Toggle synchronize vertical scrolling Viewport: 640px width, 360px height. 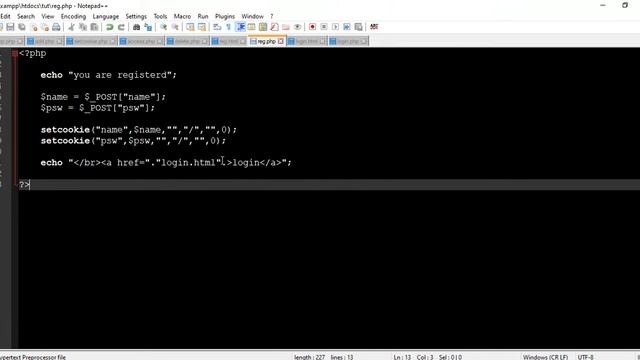coord(190,27)
